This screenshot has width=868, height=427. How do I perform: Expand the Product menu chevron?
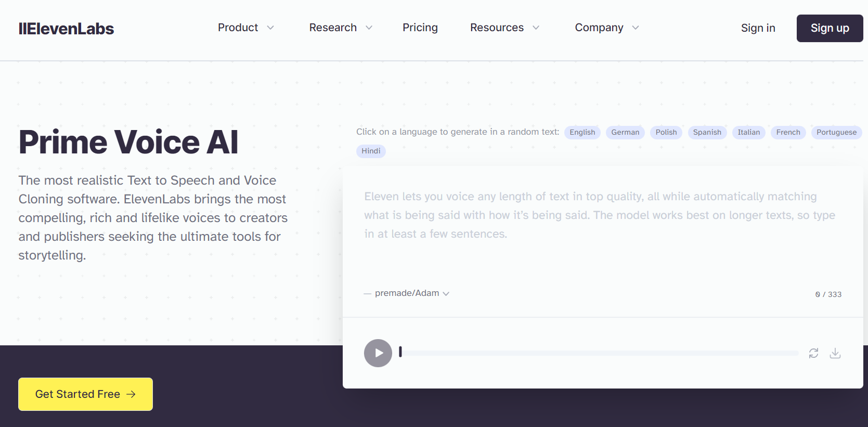pos(270,28)
